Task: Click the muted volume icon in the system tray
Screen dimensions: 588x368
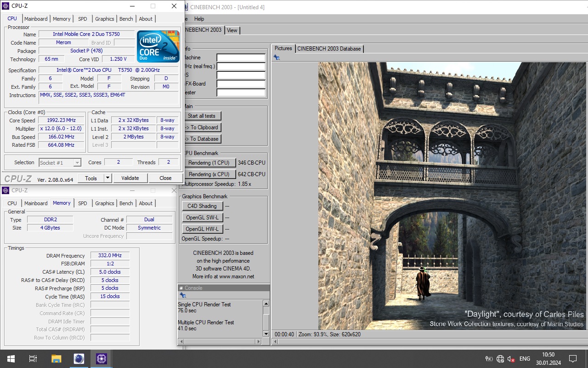Action: (511, 359)
